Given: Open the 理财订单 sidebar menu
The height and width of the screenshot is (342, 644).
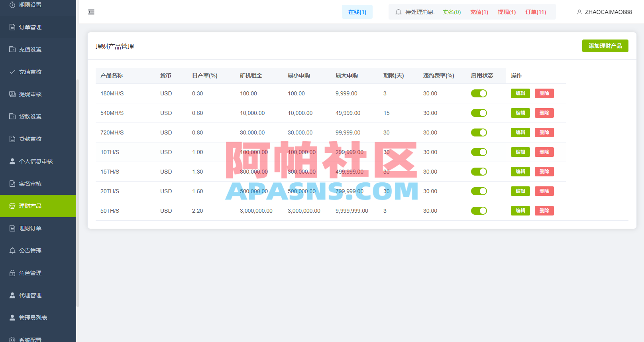Looking at the screenshot, I should tap(38, 228).
